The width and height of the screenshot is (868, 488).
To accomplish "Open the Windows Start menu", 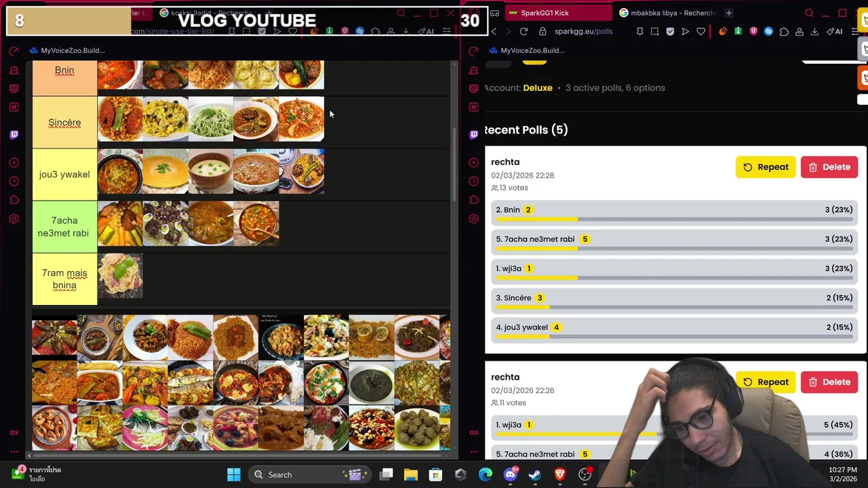I will coord(233,474).
